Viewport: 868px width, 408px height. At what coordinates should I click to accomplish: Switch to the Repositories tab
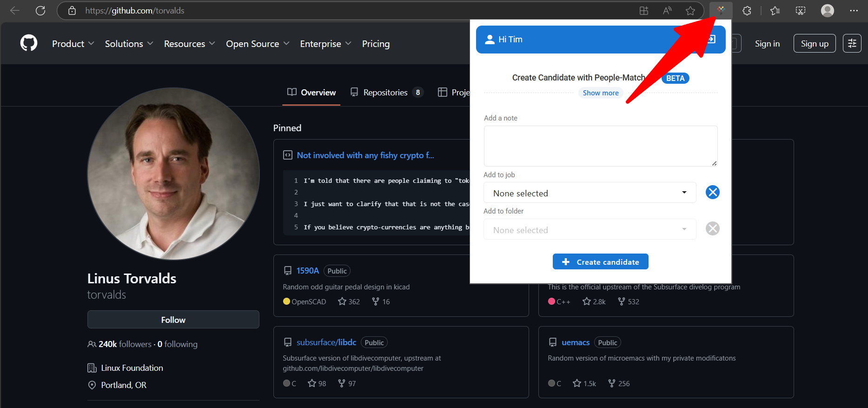pyautogui.click(x=387, y=92)
